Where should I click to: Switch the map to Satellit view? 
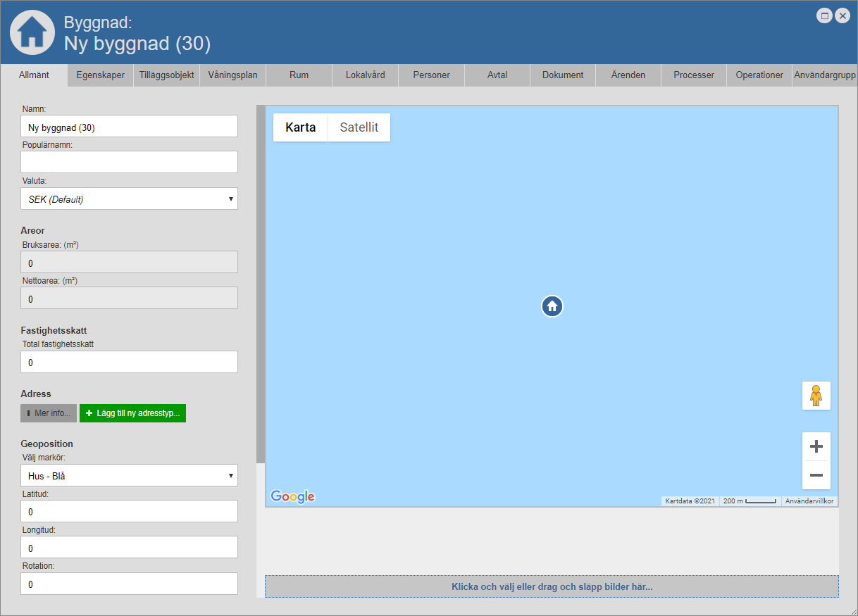(x=359, y=127)
